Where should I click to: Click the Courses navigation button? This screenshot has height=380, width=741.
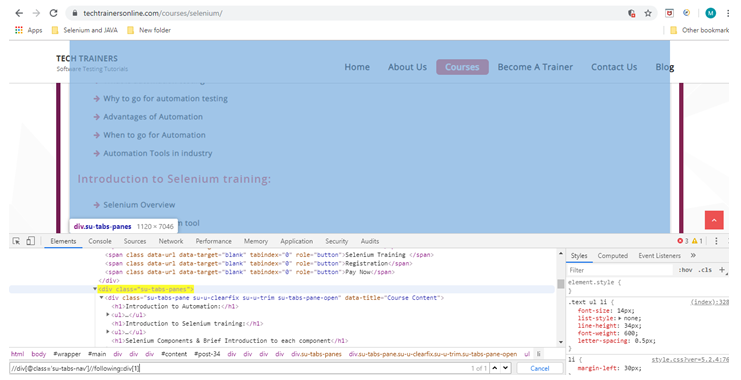(x=462, y=67)
